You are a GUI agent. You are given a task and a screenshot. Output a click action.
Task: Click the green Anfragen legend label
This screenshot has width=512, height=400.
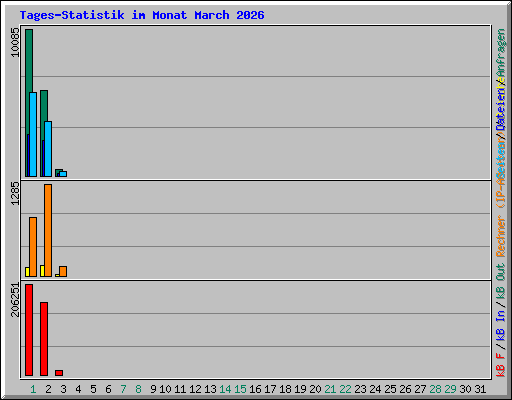pyautogui.click(x=501, y=54)
